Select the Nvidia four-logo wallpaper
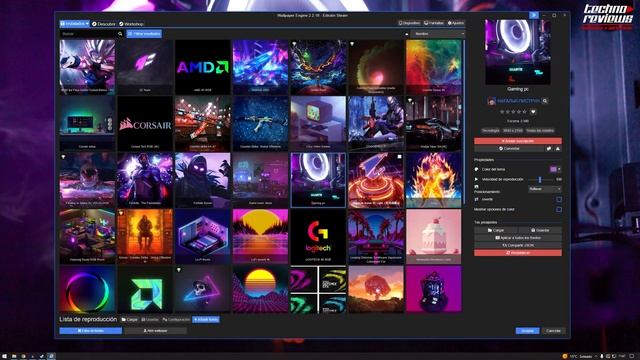Screen dimensions: 640x360 point(318,289)
